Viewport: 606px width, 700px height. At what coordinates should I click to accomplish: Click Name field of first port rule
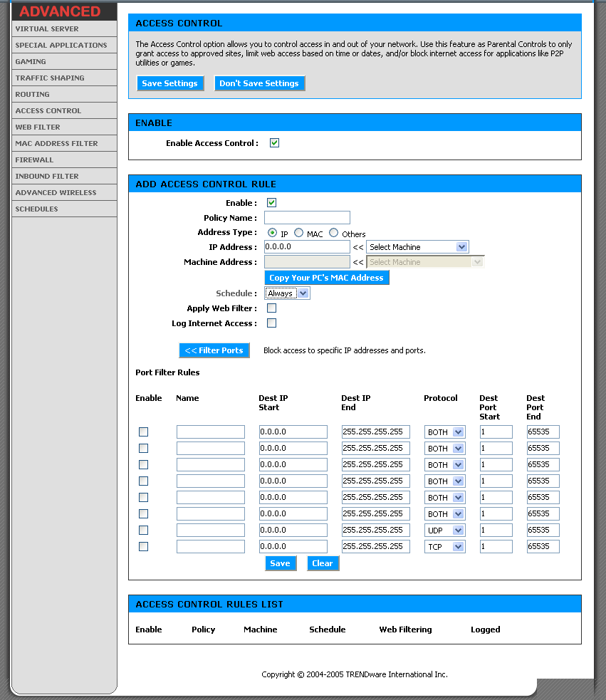[x=210, y=432]
